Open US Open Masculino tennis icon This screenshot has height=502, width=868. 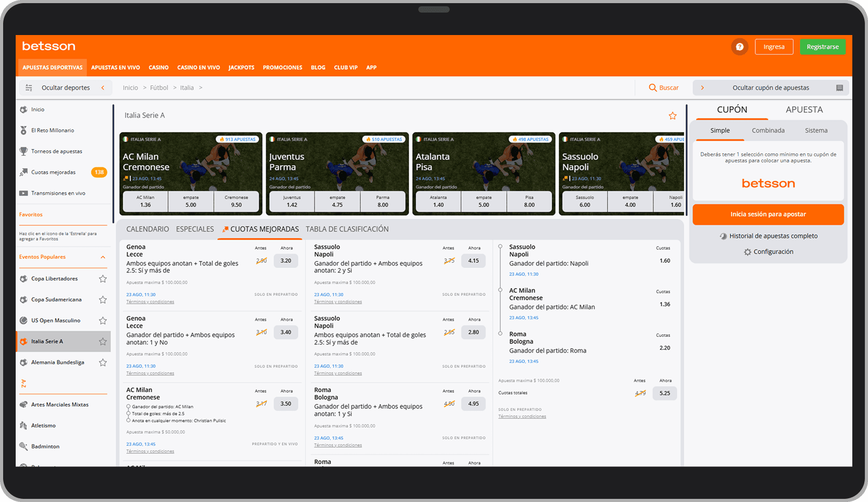click(x=24, y=321)
